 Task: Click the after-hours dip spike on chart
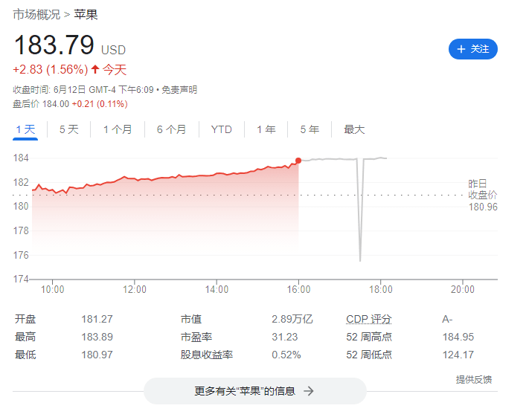[360, 209]
